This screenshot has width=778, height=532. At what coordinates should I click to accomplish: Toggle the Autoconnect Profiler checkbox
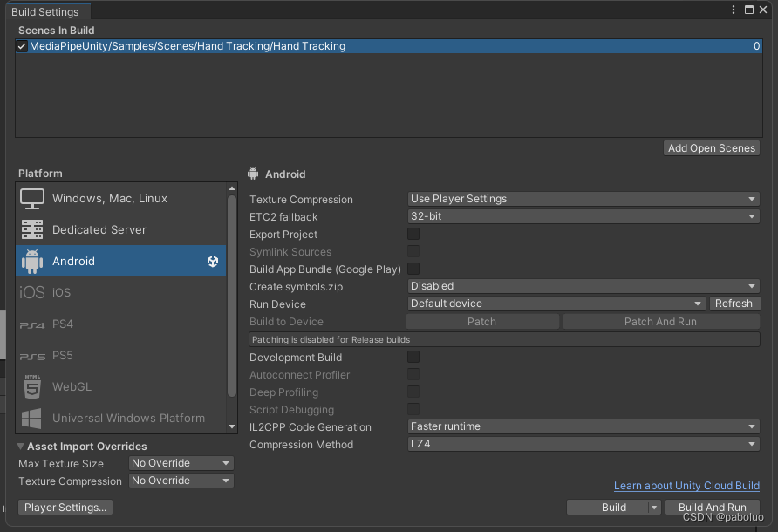click(413, 374)
